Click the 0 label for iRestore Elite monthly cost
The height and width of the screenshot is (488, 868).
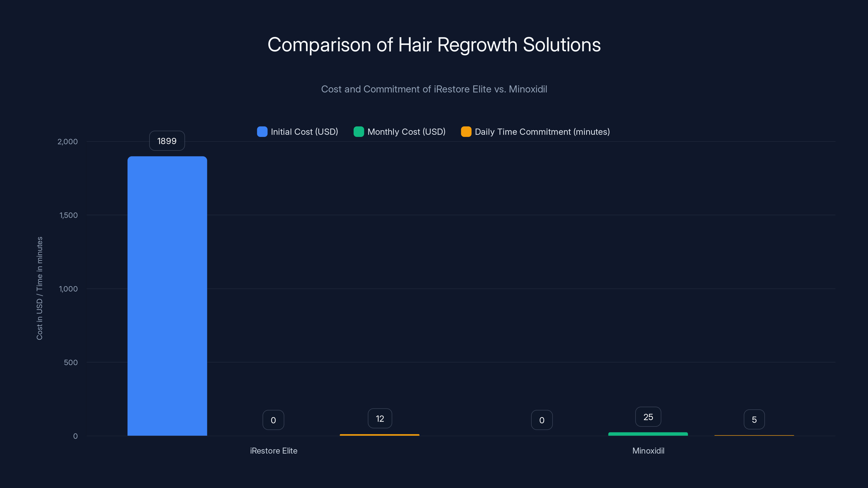click(x=273, y=420)
